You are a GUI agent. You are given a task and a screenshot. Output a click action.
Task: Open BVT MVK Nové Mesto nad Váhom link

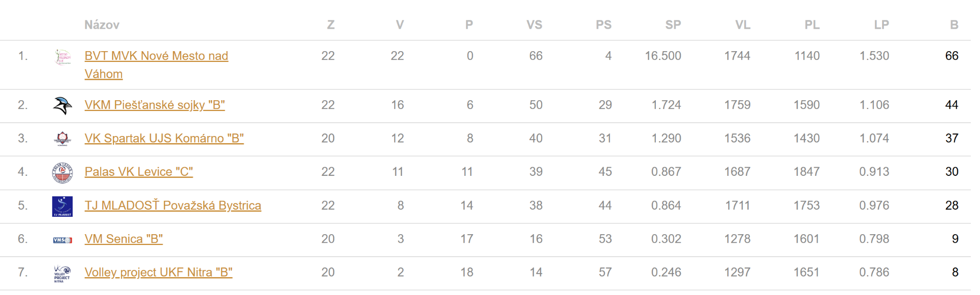coord(156,56)
